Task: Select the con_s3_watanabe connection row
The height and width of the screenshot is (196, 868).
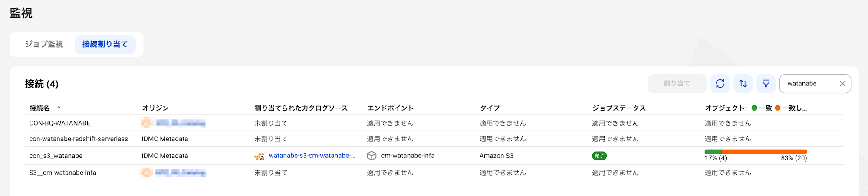Action: click(x=434, y=156)
